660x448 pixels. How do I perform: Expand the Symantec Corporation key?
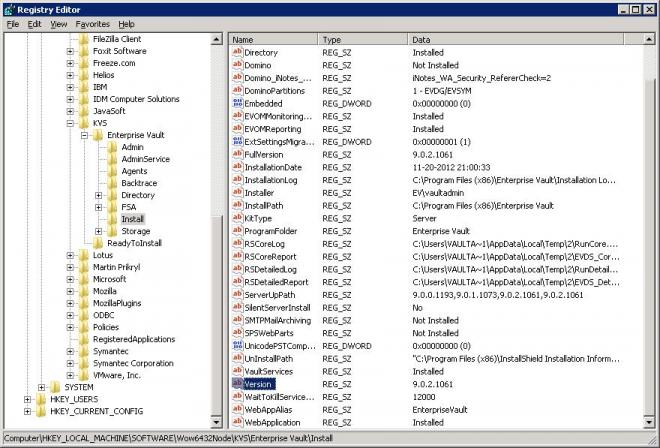coord(70,363)
